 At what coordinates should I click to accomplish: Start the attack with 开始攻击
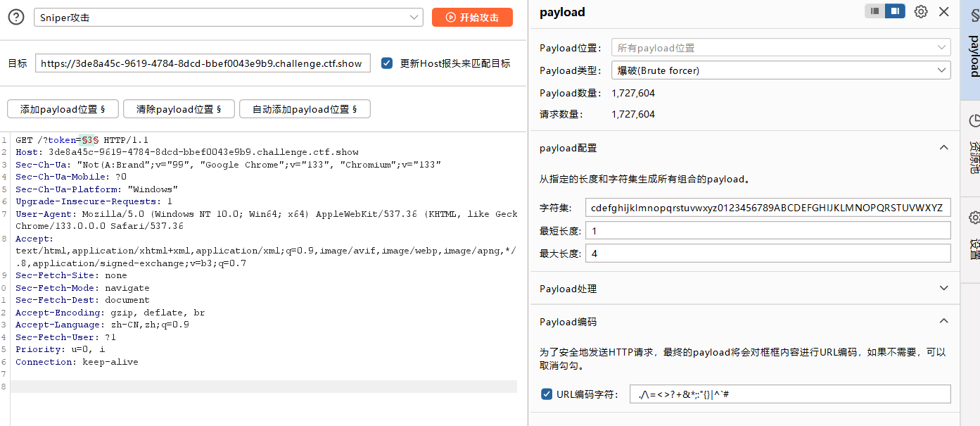(x=472, y=18)
